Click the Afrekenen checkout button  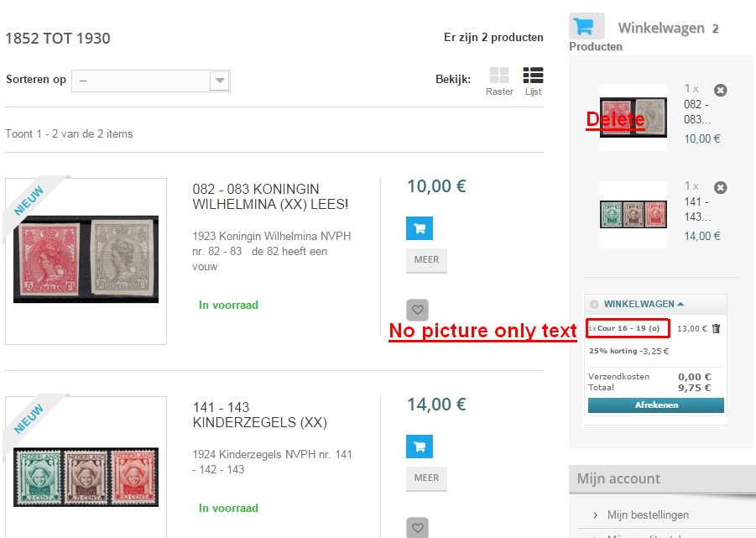pos(655,405)
